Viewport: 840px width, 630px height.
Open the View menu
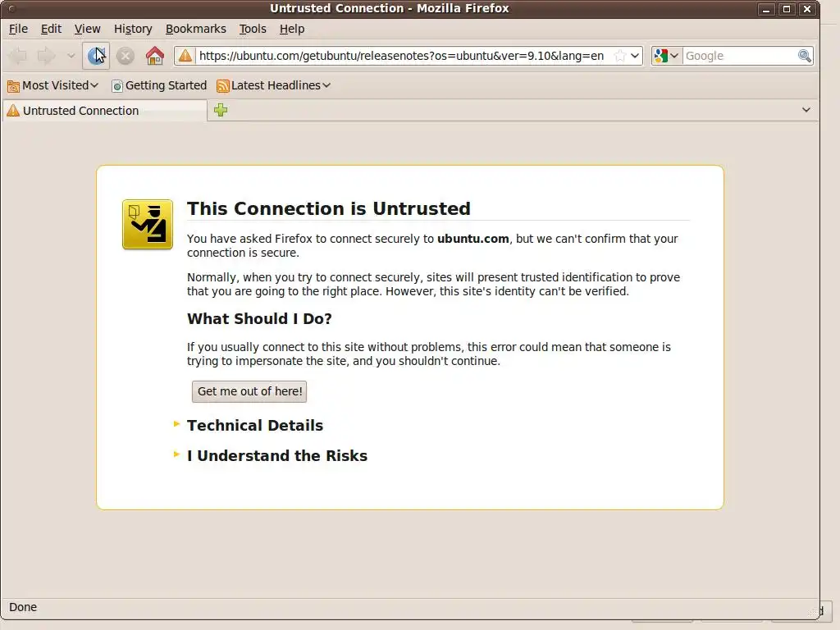click(x=87, y=29)
